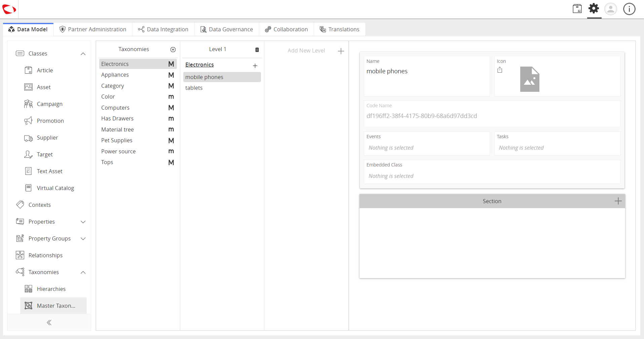The height and width of the screenshot is (339, 644).
Task: Click the info icon in header
Action: coord(629,9)
